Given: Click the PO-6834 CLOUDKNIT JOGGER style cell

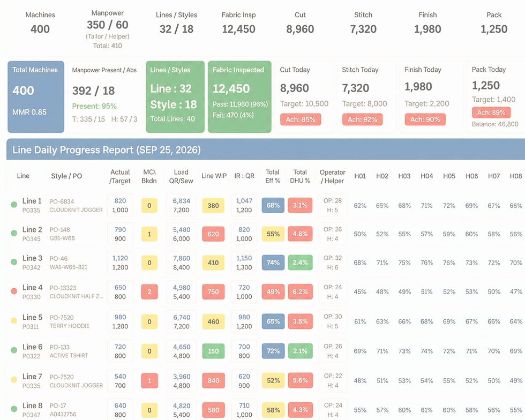Looking at the screenshot, I should 76,205.
